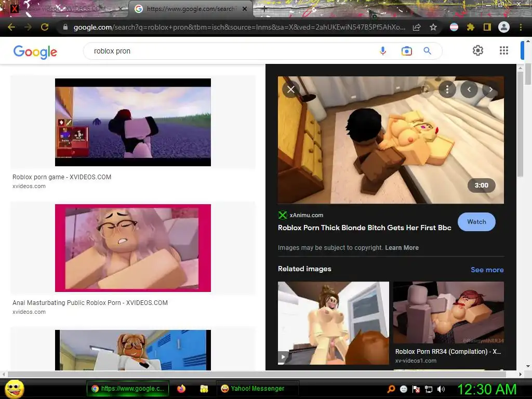Submit search with the magnifier icon
The height and width of the screenshot is (399, 532).
[428, 51]
